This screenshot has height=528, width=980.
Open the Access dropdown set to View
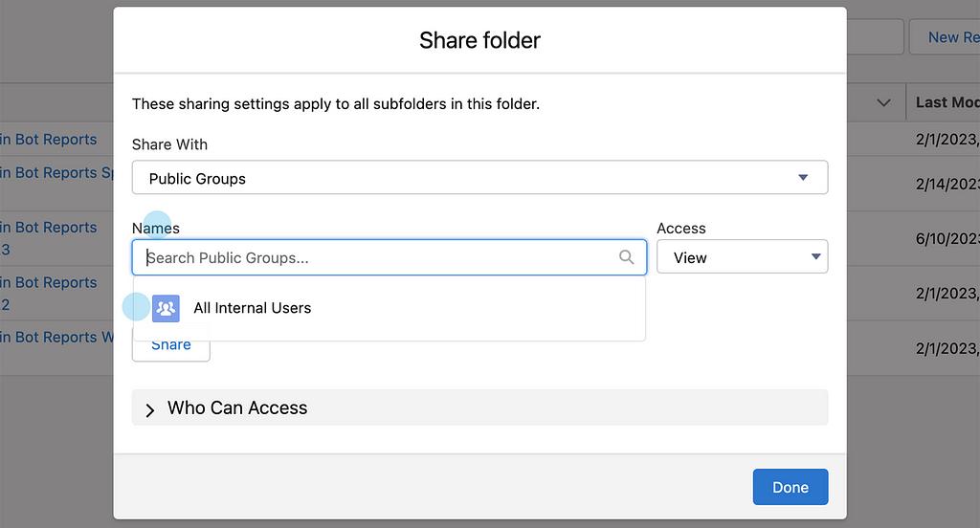(742, 257)
